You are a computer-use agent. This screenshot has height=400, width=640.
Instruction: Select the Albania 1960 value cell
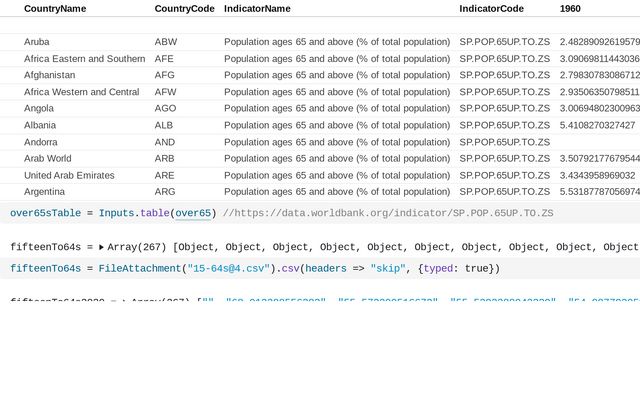tap(597, 125)
